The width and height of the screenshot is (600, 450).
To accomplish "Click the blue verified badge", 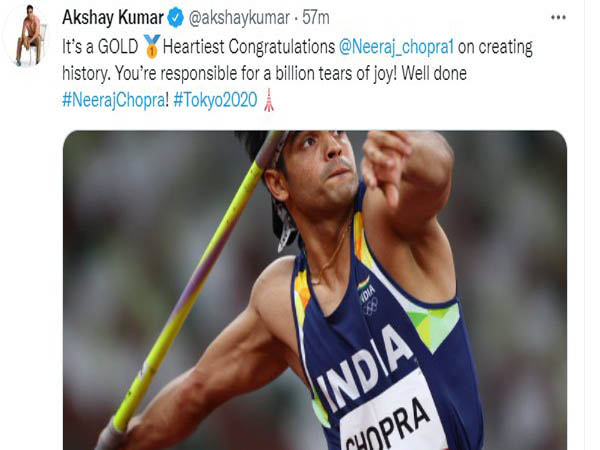I will click(x=176, y=18).
